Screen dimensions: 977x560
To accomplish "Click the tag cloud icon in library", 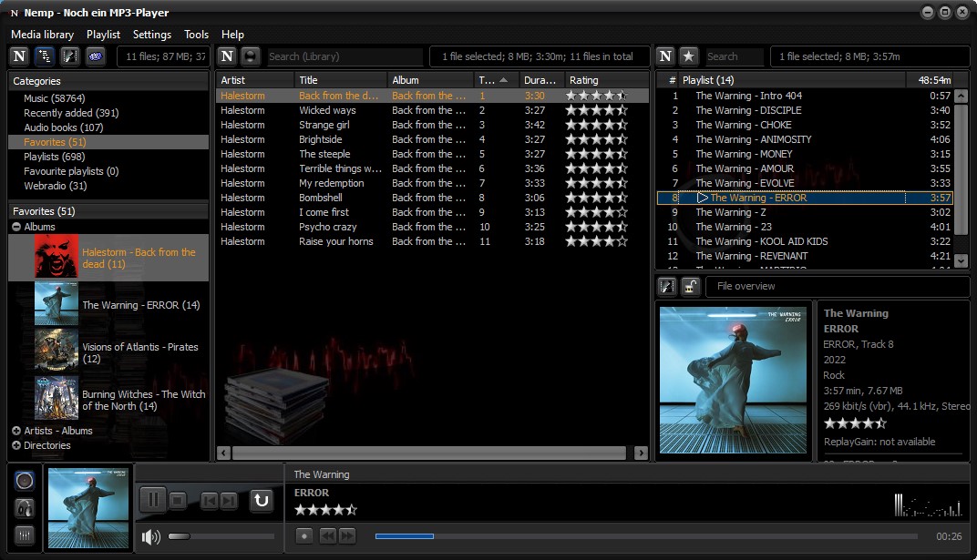I will tap(95, 56).
